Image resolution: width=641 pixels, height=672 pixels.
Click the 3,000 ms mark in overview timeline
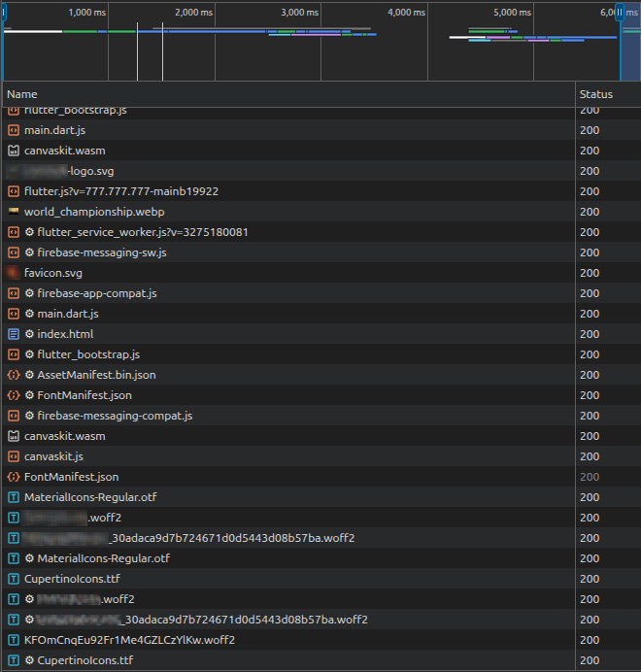pyautogui.click(x=300, y=13)
